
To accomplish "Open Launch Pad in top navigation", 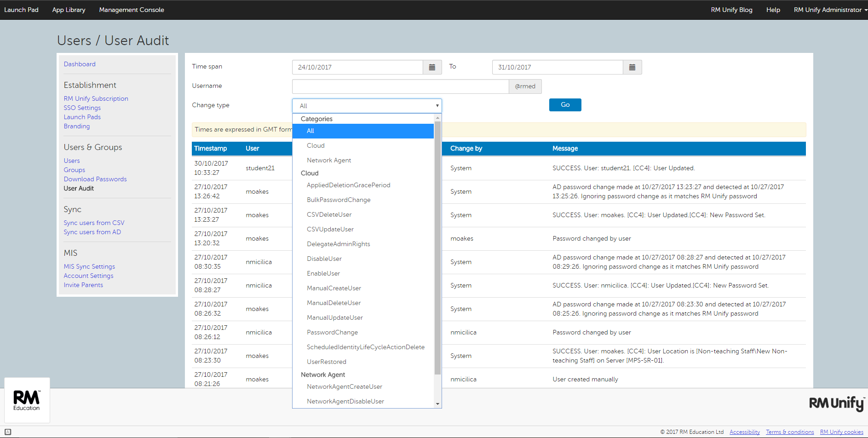I will 21,10.
